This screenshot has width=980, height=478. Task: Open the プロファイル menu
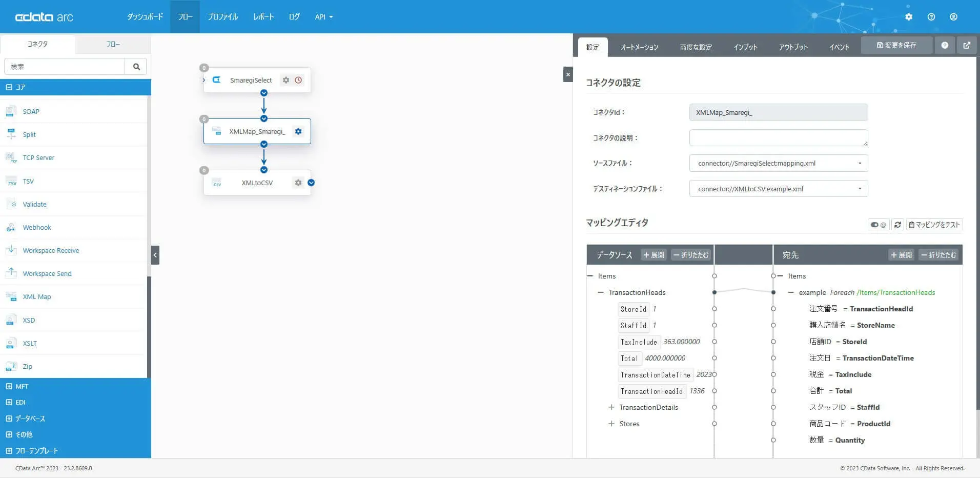coord(223,17)
